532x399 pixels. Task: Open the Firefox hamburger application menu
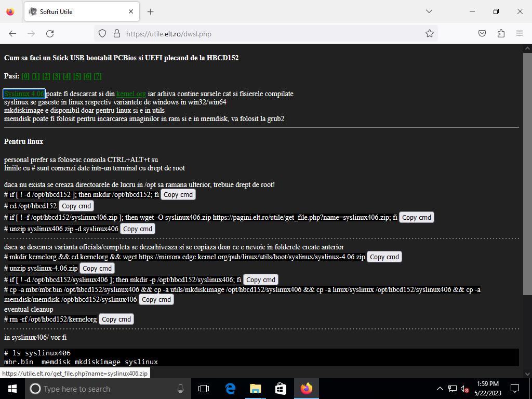(x=519, y=33)
